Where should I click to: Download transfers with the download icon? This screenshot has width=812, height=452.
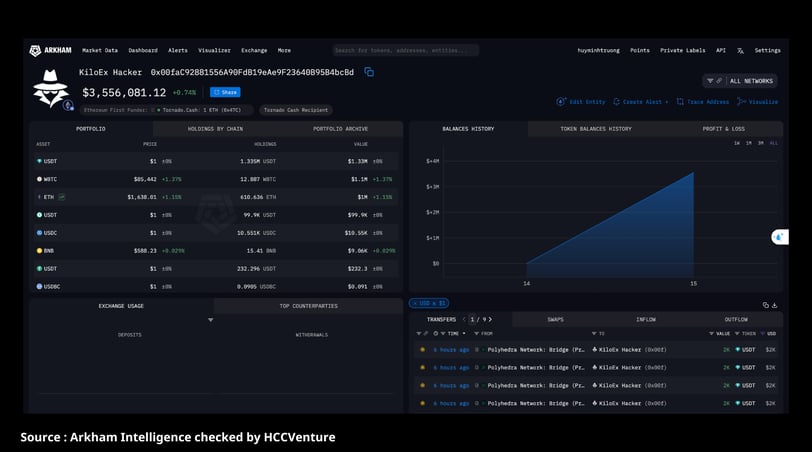[x=774, y=305]
